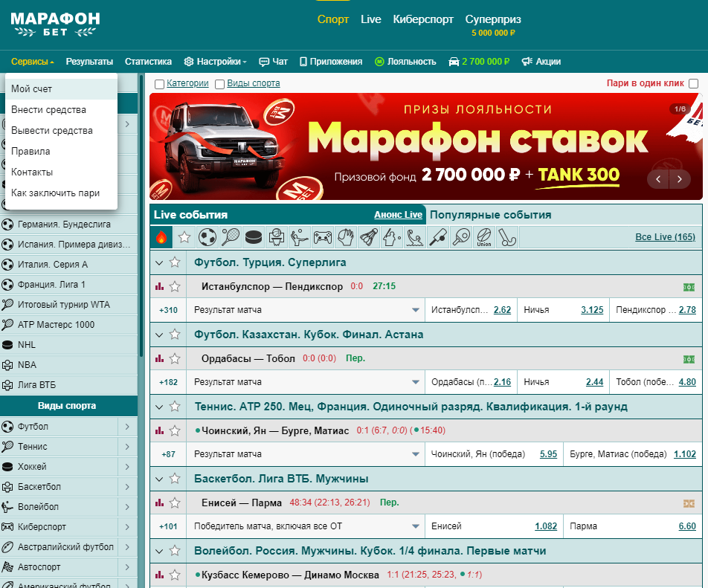Filter Live events by volleyball player icon
The width and height of the screenshot is (708, 588).
click(x=300, y=237)
